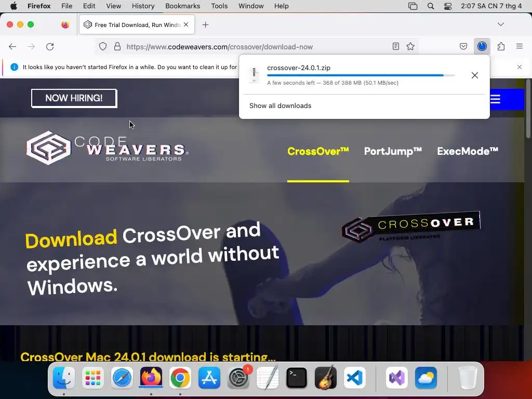Open the Firefox menu bar item
This screenshot has width=532, height=399.
tap(39, 6)
